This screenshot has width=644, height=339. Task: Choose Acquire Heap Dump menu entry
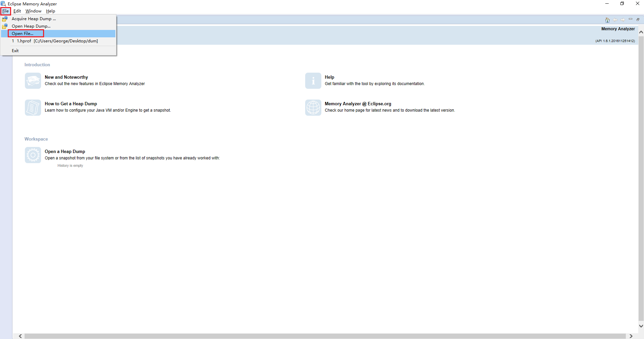(x=59, y=19)
